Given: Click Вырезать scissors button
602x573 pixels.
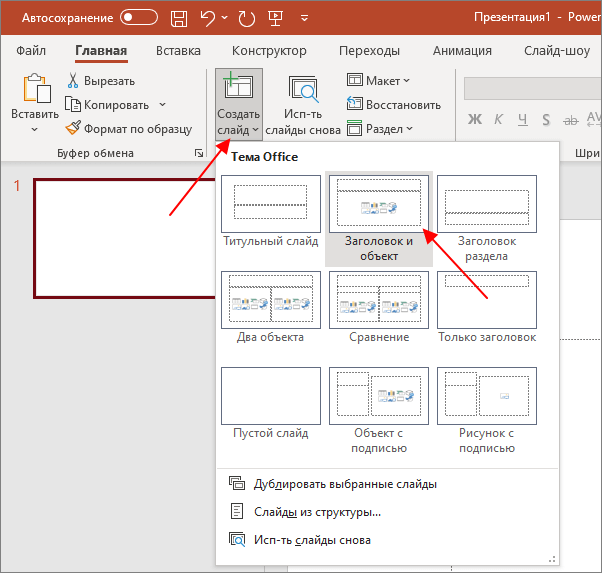Looking at the screenshot, I should point(101,81).
